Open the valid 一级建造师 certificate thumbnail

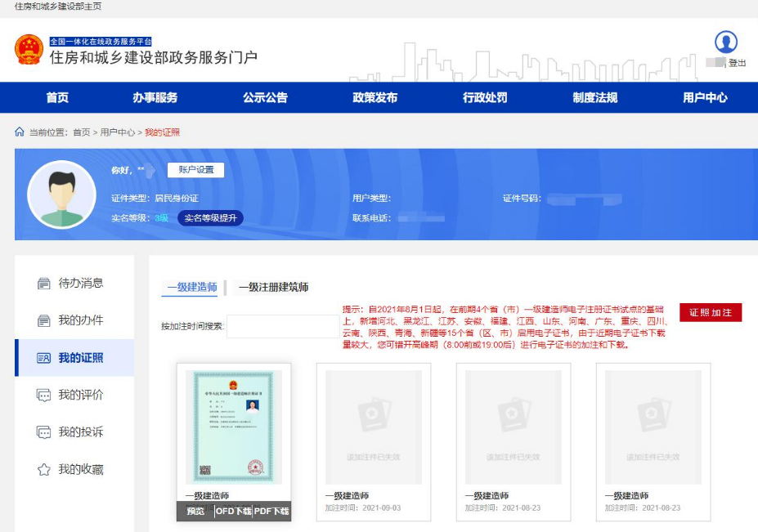(233, 427)
